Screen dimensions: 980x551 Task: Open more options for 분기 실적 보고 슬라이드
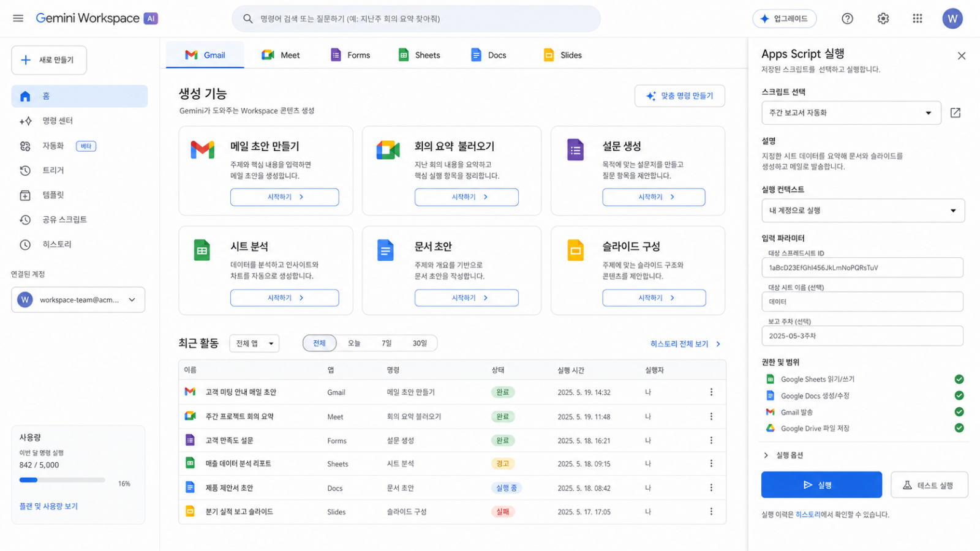coord(711,511)
